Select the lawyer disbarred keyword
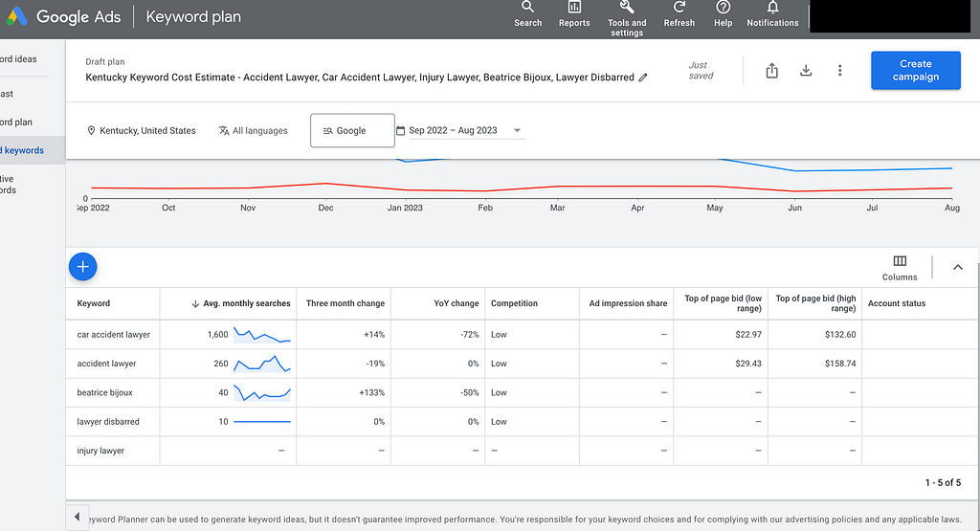 107,422
